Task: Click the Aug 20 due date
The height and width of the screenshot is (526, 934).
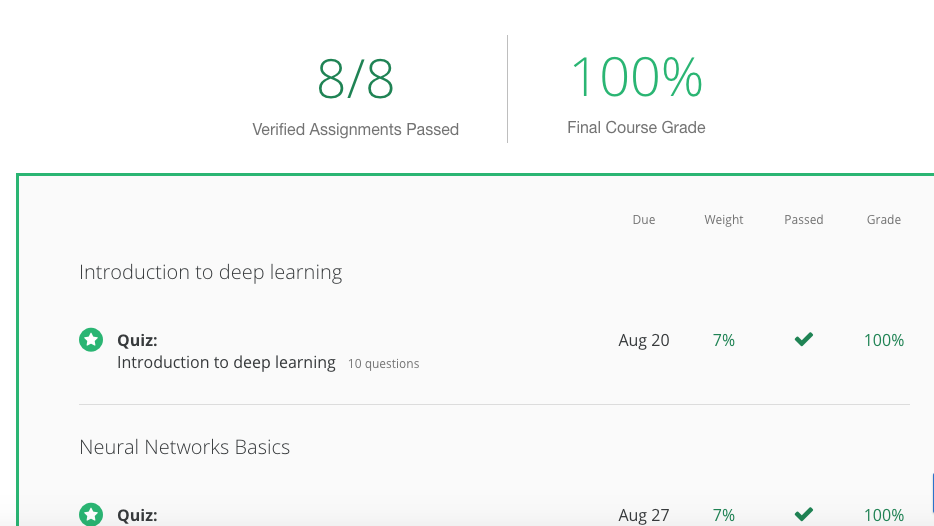Action: click(x=644, y=340)
